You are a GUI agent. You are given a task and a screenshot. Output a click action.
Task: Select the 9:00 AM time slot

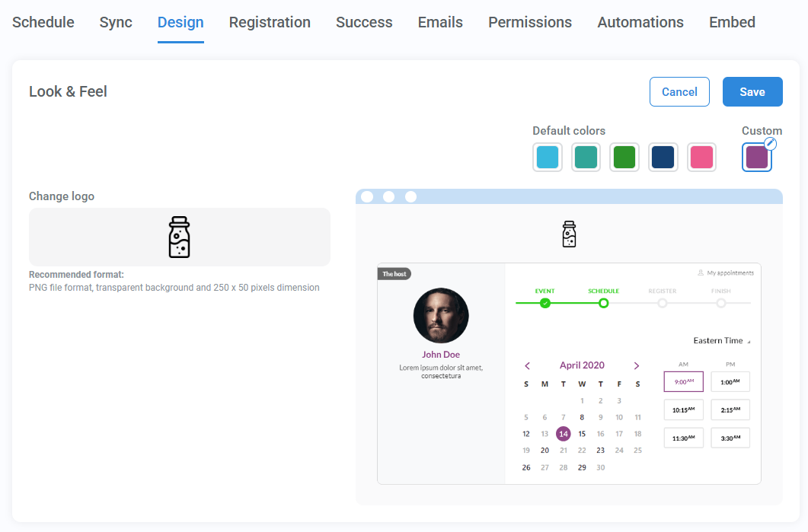tap(683, 381)
